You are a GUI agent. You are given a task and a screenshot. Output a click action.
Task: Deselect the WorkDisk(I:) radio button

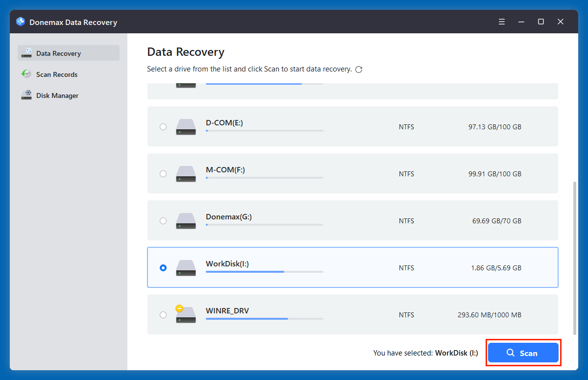[163, 267]
